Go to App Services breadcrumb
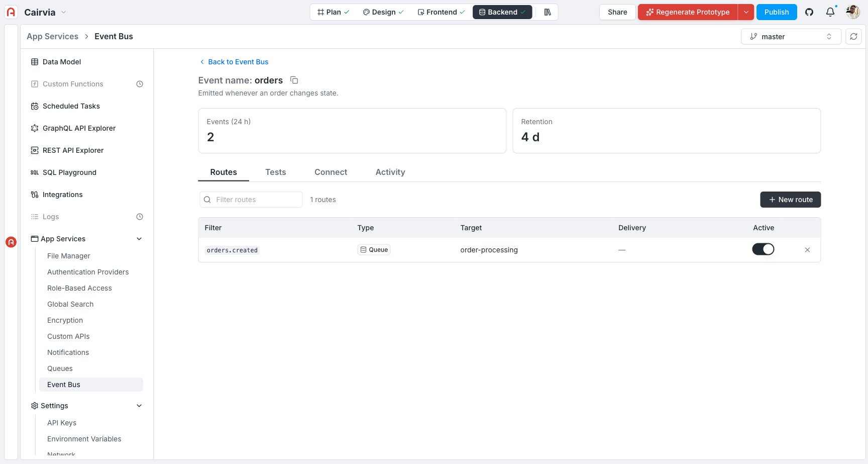 (x=52, y=36)
